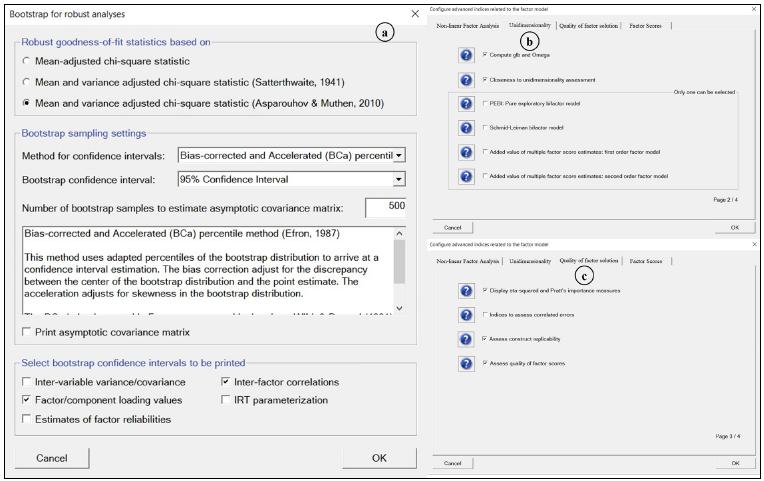Viewport: 764px width, 481px height.
Task: Open help for Schmid-Leiman bifactor model
Action: 466,128
